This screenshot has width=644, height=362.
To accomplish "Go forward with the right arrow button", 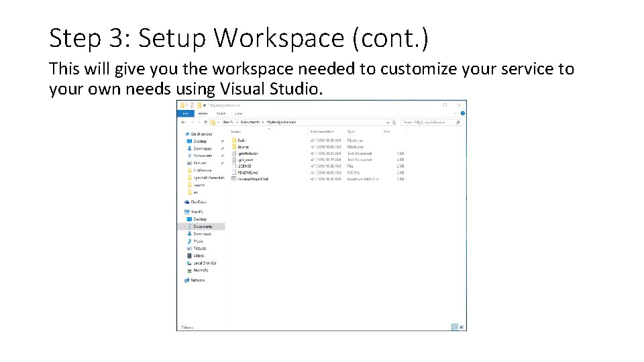I will 191,122.
